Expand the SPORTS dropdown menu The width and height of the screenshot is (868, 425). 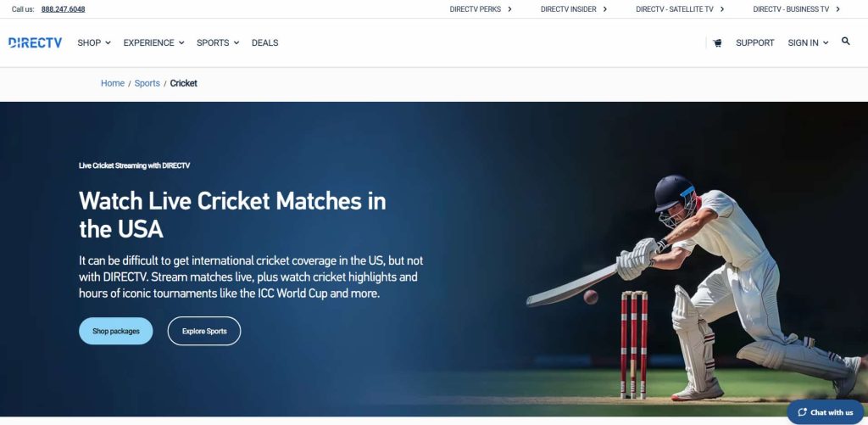click(x=218, y=42)
